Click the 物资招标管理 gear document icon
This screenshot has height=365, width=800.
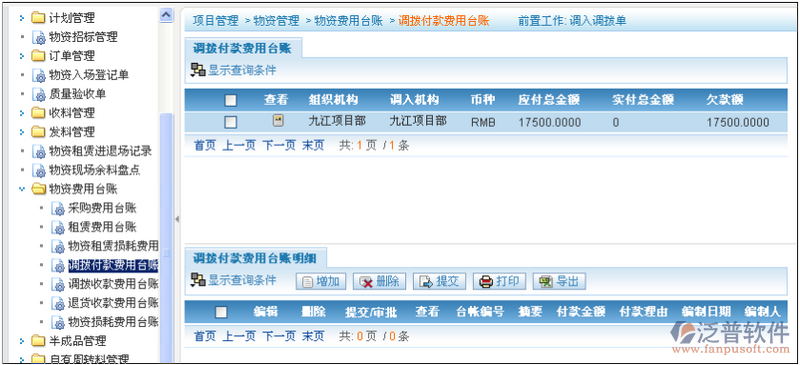tap(39, 37)
